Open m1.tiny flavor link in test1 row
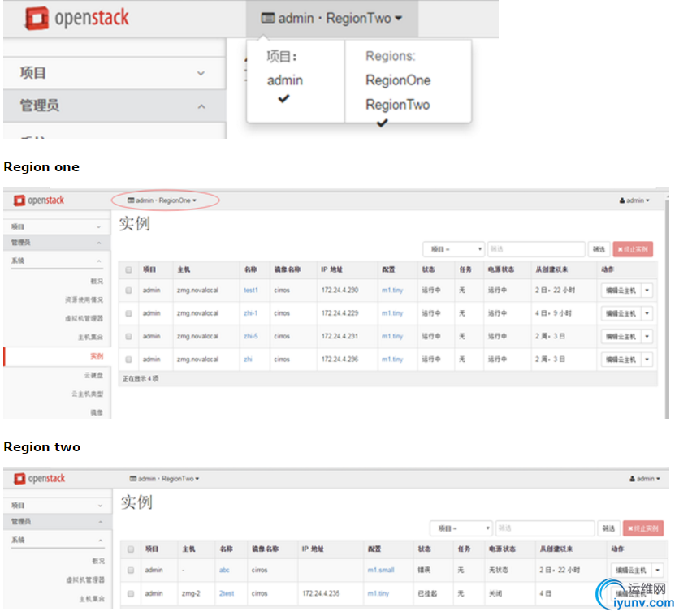This screenshot has width=679, height=616. click(x=392, y=291)
